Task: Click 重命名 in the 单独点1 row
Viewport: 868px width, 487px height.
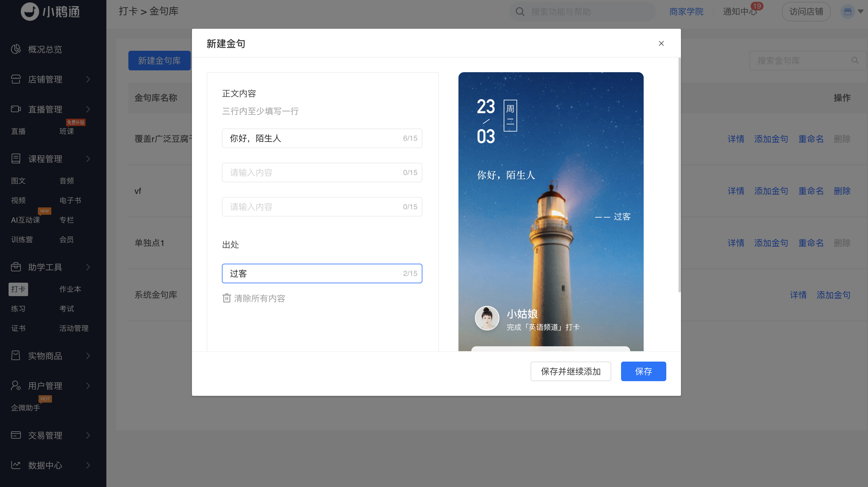Action: coord(811,243)
